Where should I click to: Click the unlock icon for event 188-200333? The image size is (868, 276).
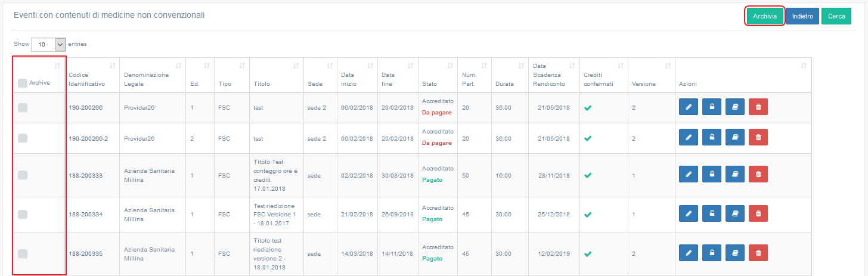pos(712,174)
